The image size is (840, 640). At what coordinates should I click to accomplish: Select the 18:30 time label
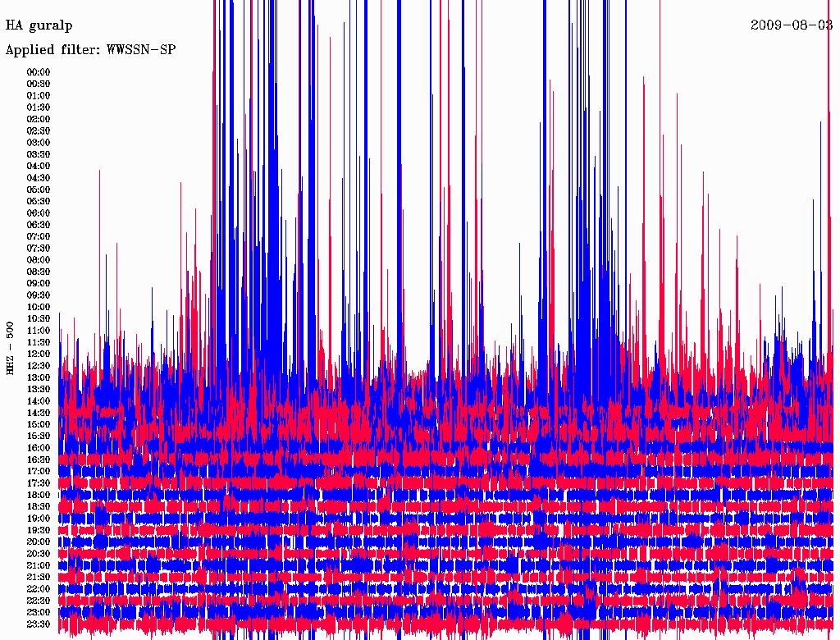[39, 506]
